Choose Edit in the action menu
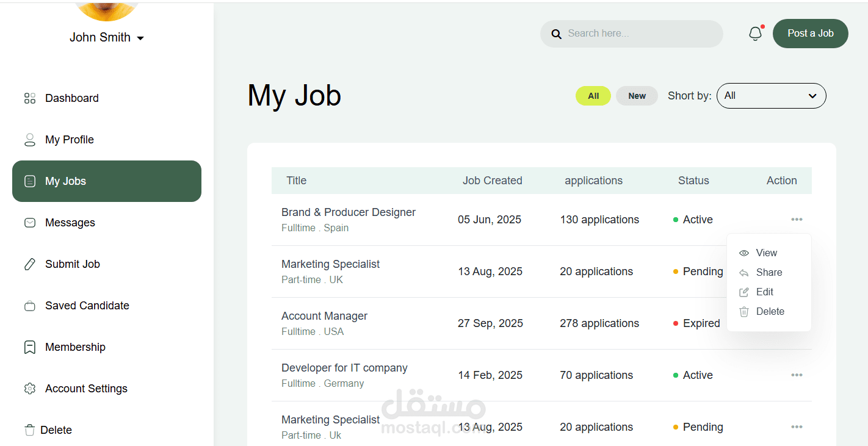This screenshot has width=868, height=446. coord(764,292)
